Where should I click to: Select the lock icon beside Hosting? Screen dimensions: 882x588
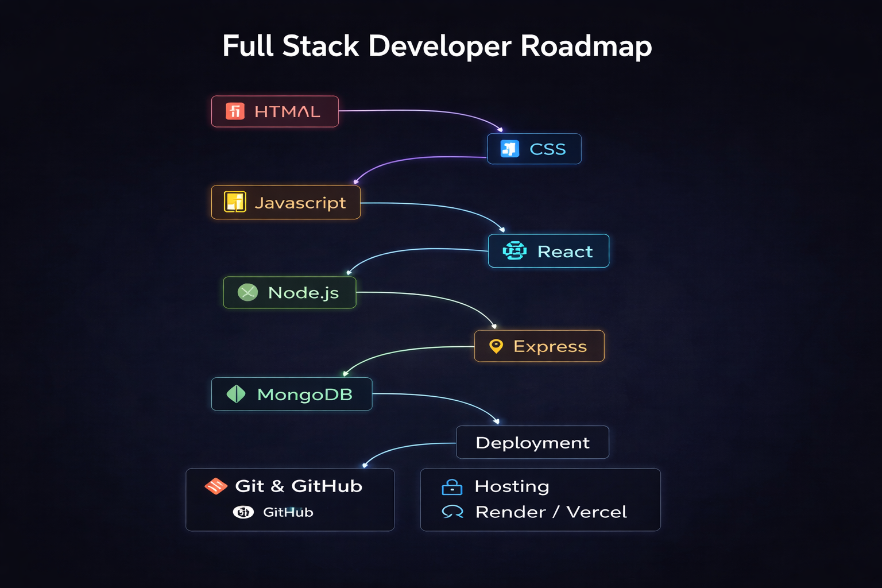click(x=451, y=486)
